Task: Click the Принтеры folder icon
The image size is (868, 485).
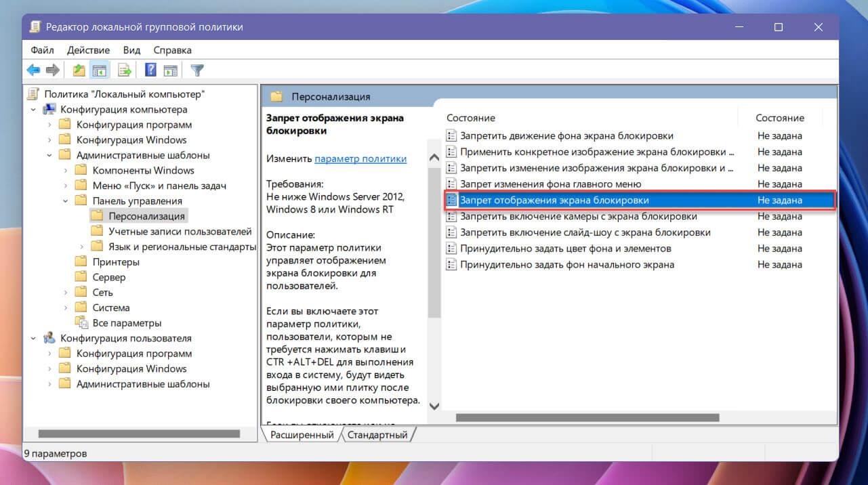Action: (x=81, y=262)
